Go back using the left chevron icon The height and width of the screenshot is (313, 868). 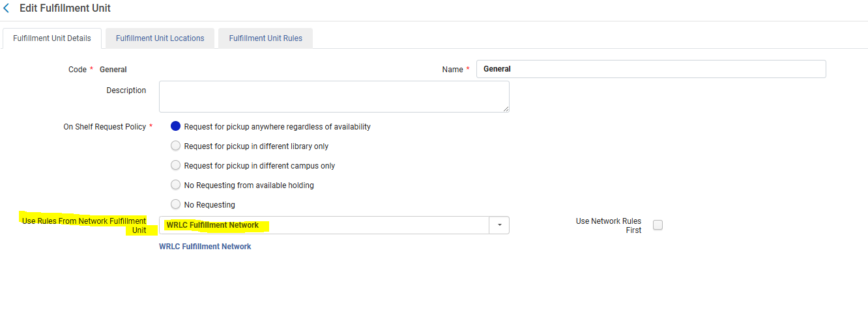point(7,8)
